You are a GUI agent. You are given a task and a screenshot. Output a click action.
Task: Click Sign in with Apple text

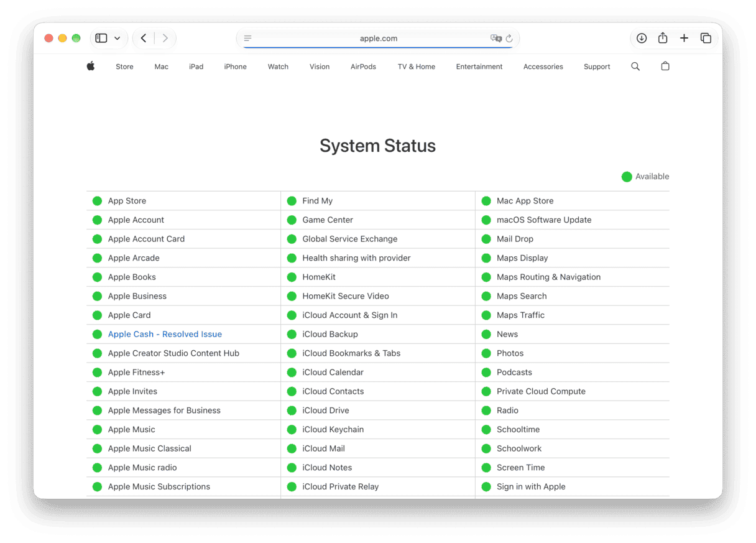pos(531,487)
